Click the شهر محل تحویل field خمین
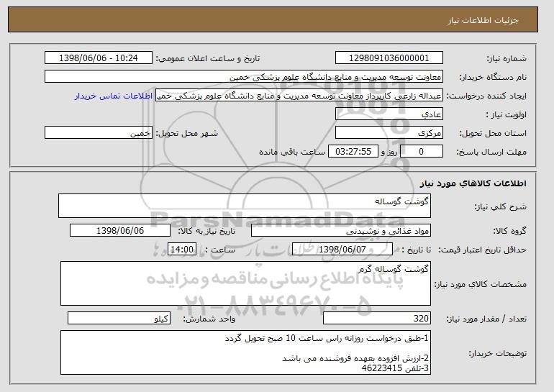 pyautogui.click(x=99, y=133)
